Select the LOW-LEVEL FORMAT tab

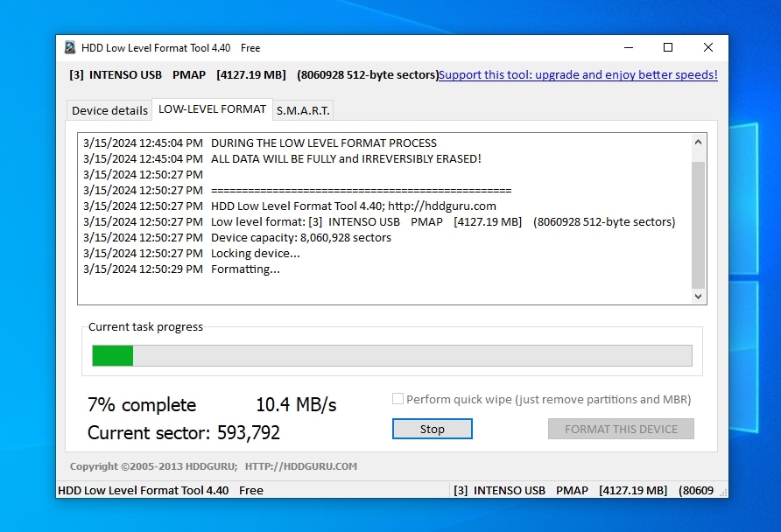click(212, 109)
